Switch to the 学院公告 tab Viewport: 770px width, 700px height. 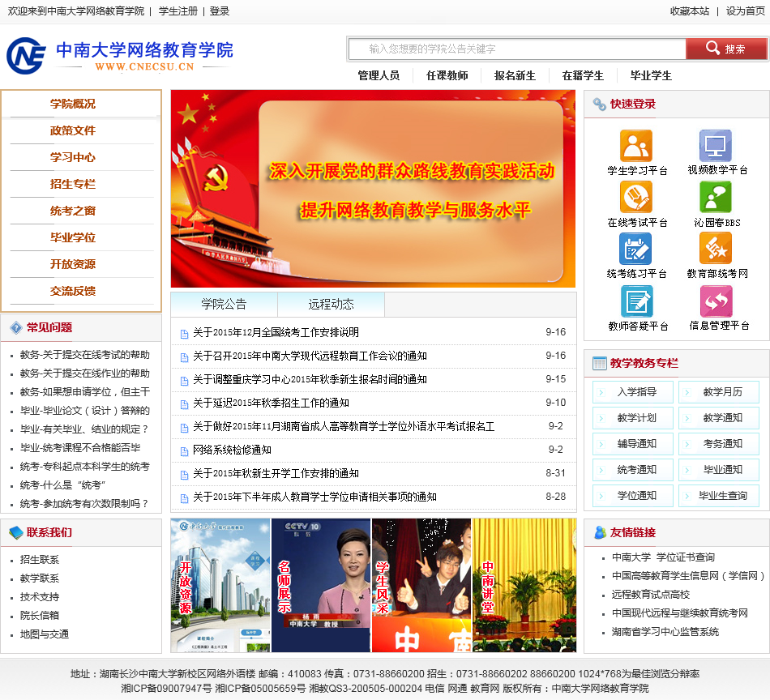pos(224,305)
